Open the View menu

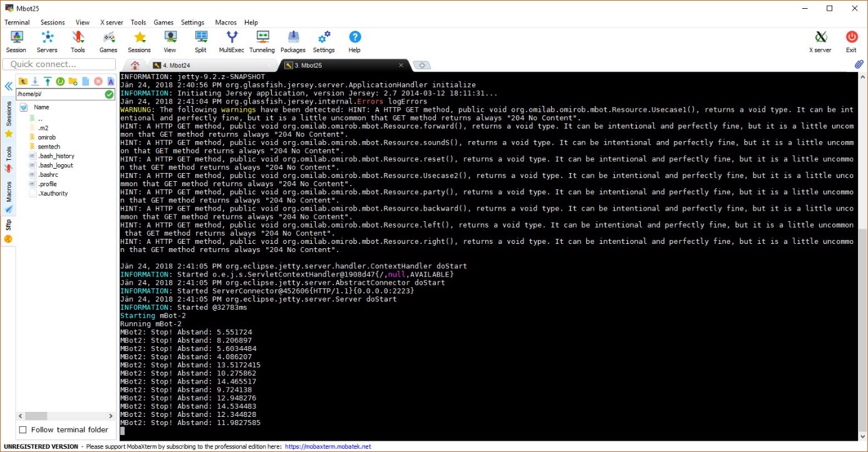[x=83, y=23]
